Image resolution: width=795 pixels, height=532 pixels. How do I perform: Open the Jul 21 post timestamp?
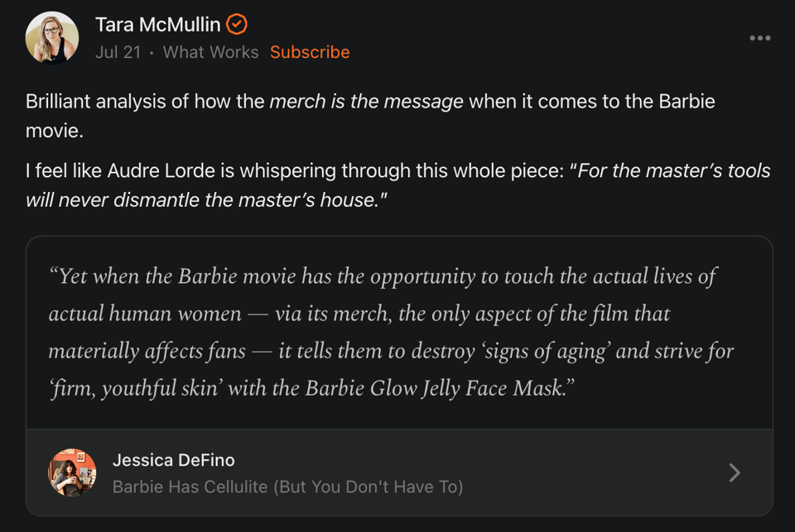(118, 52)
